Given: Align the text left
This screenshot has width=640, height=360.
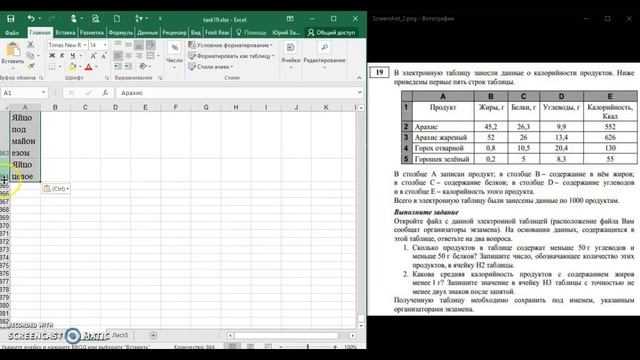Looking at the screenshot, I should [x=118, y=56].
